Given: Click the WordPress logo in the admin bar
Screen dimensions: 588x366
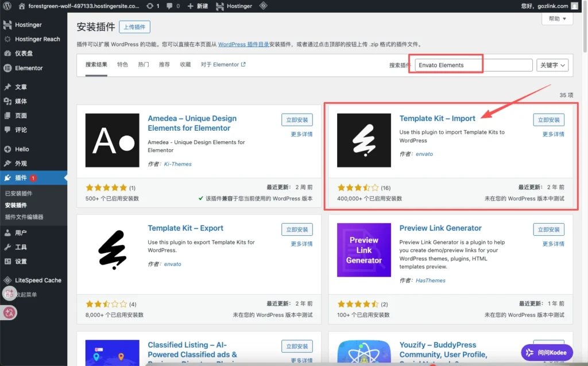Looking at the screenshot, I should (7, 6).
